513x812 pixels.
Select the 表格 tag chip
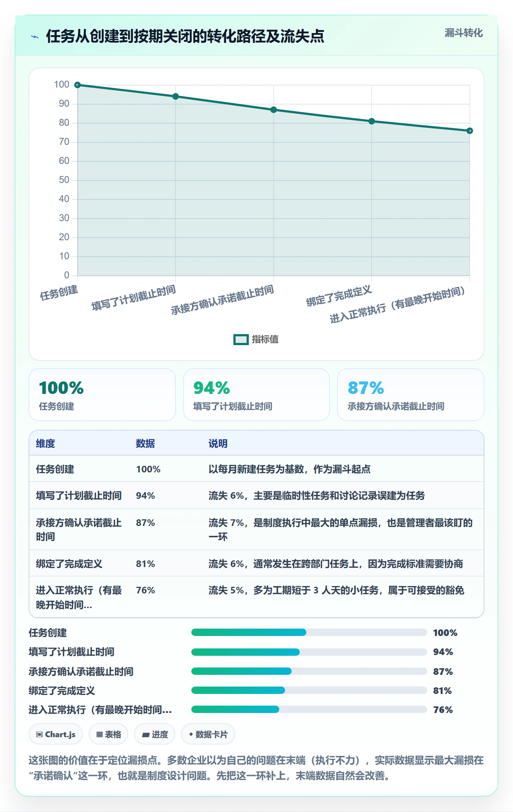[108, 734]
